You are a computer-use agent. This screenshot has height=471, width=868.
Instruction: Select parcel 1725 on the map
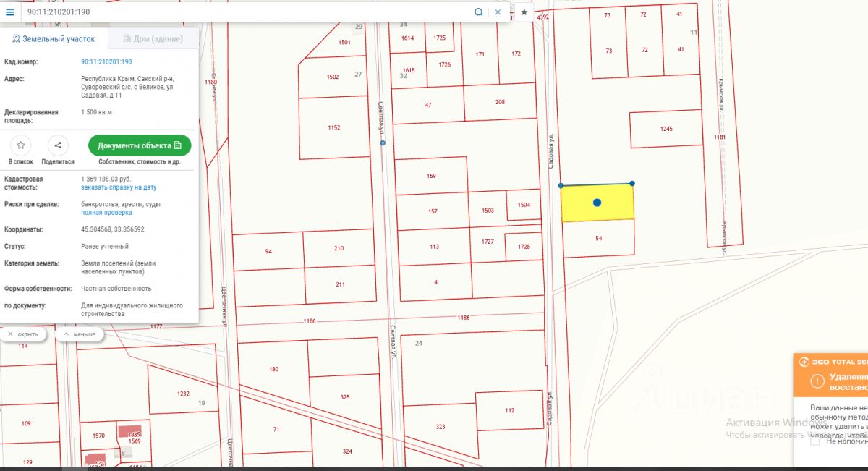pos(440,38)
